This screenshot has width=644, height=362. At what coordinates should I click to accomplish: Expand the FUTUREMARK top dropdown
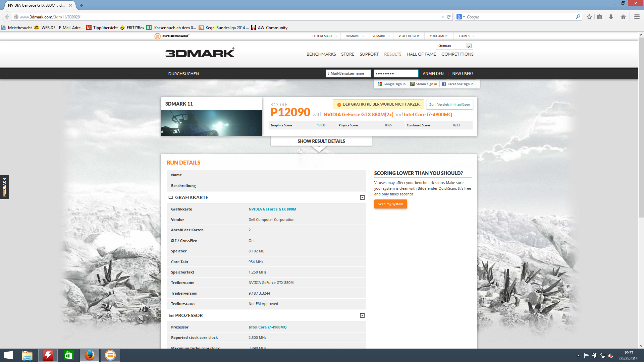(336, 36)
